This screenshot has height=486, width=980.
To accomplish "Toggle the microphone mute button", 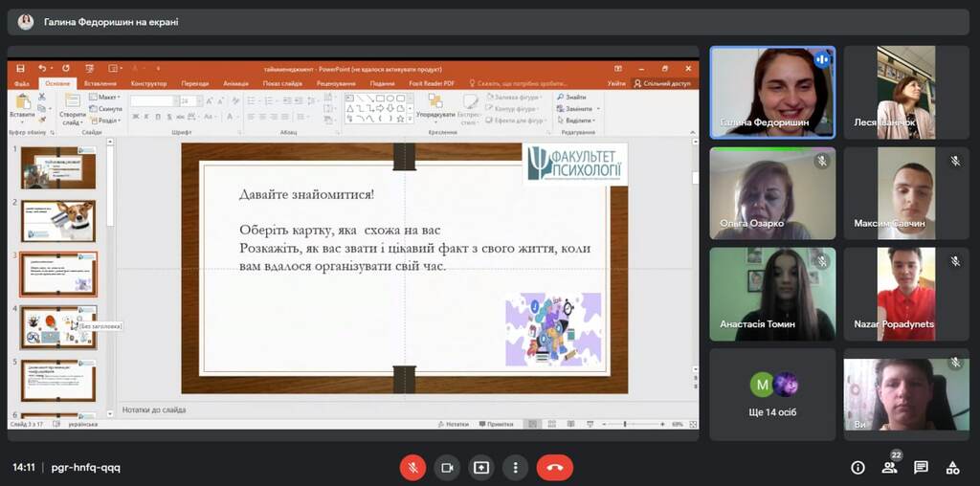I will (412, 468).
